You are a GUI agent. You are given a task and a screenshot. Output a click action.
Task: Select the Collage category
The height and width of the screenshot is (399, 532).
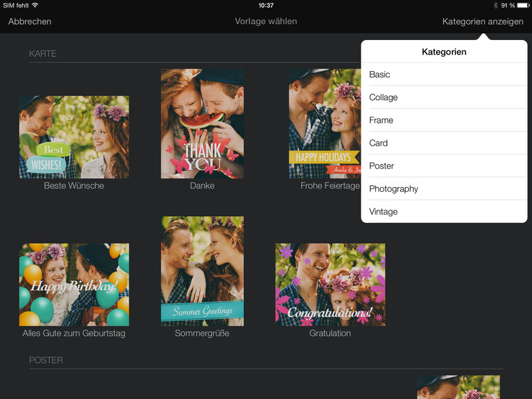(444, 97)
